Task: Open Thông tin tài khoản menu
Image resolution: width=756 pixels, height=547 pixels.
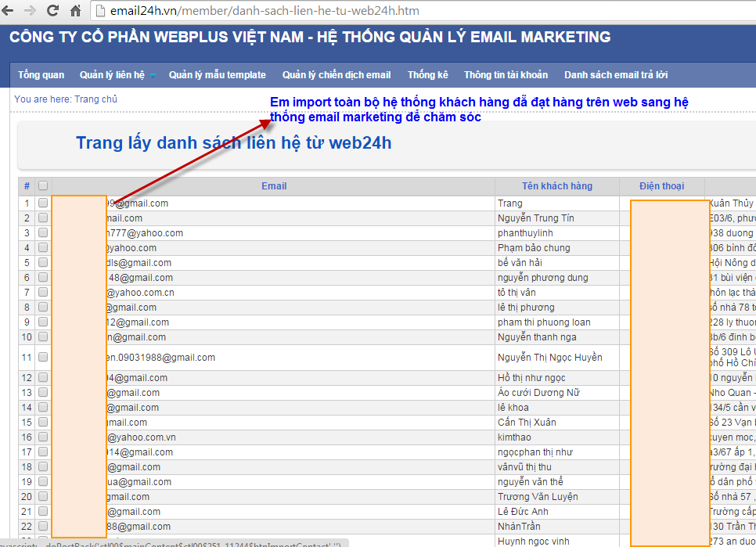Action: click(506, 74)
